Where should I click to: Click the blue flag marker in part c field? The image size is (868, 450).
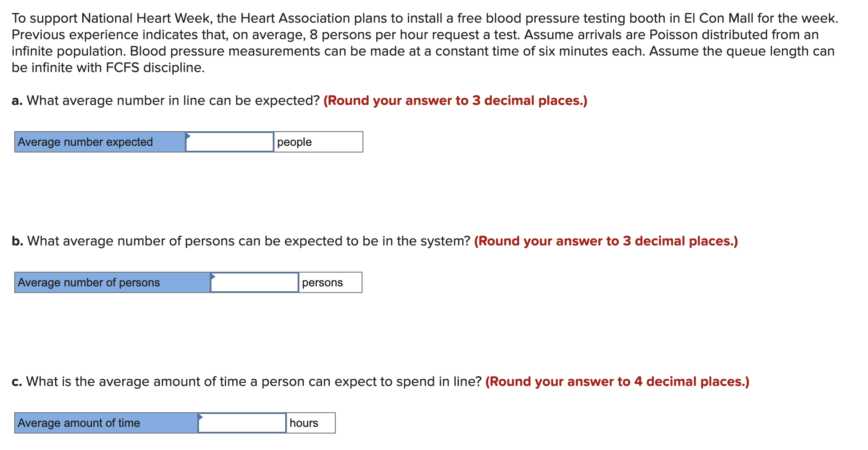point(201,417)
